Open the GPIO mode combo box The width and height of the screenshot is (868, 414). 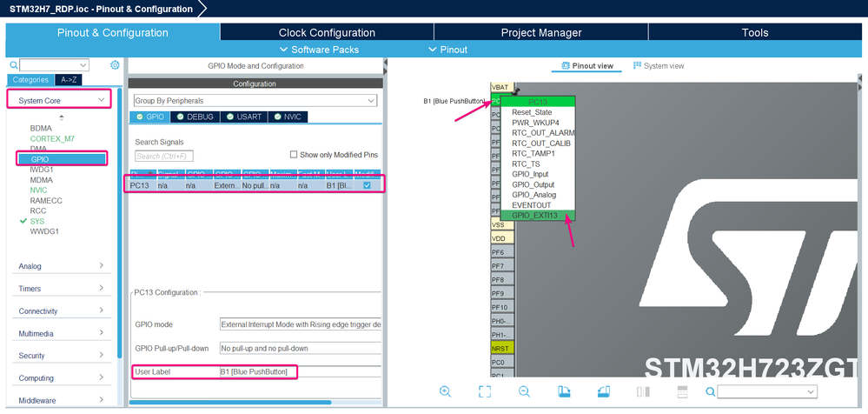(x=301, y=324)
